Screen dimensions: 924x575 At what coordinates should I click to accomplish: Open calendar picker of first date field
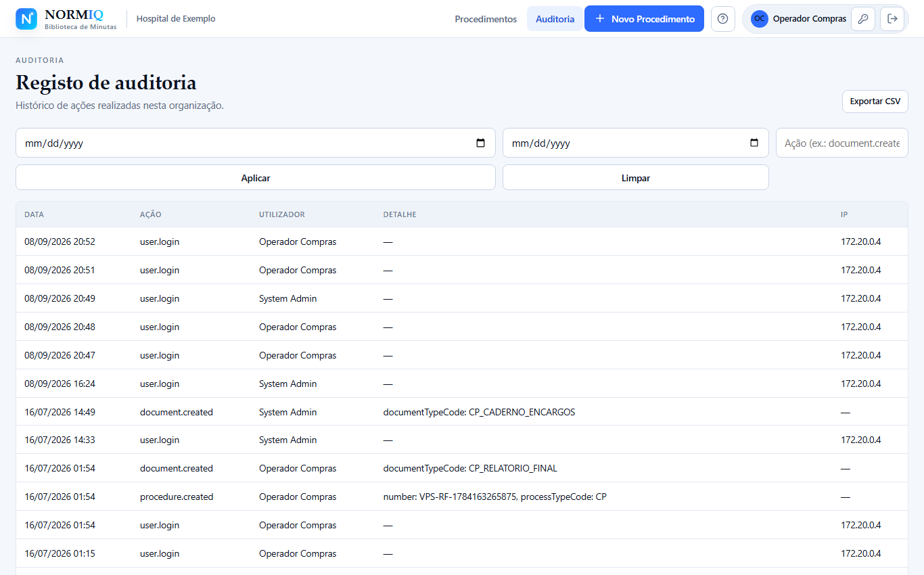(481, 143)
